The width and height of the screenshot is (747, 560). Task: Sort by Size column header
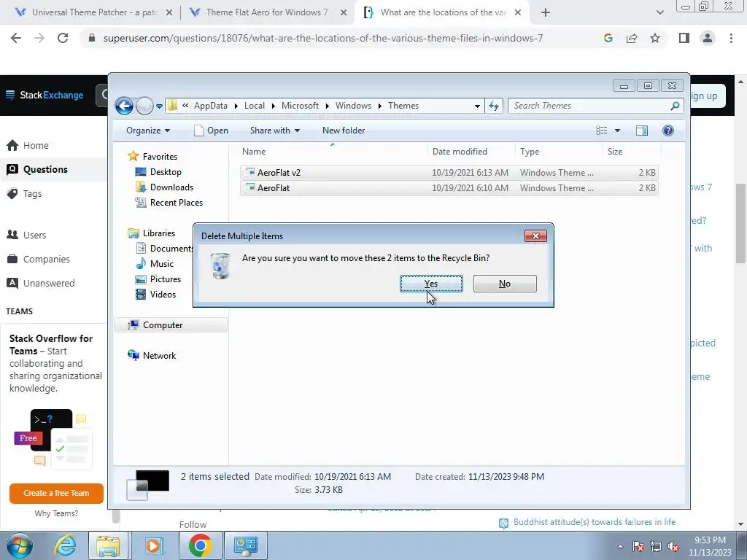(x=632, y=152)
